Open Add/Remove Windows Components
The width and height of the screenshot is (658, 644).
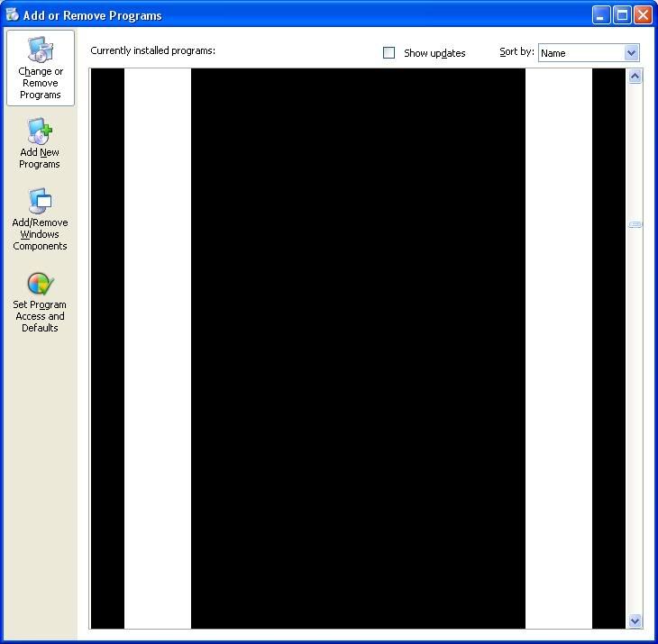[40, 219]
